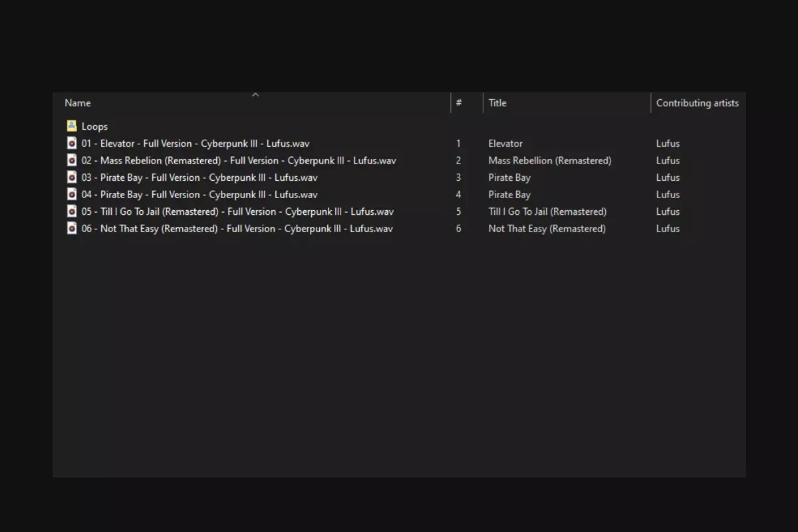Click the Lufus artist cell in the Elevator row

668,144
